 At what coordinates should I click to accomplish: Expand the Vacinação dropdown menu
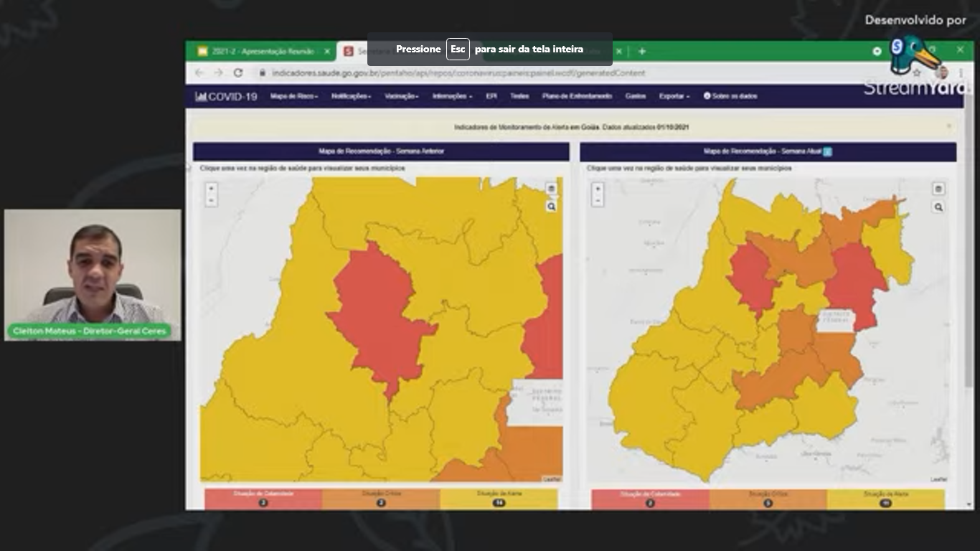click(x=402, y=96)
